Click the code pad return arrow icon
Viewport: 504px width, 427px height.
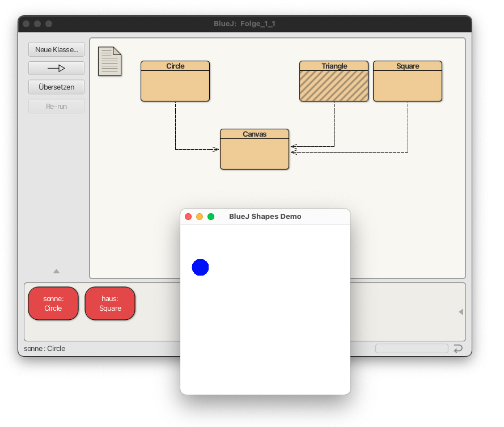pos(458,349)
